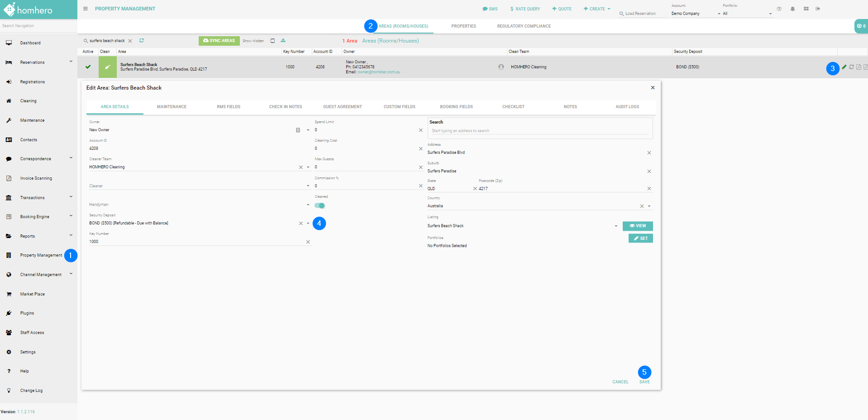This screenshot has height=420, width=868.
Task: Click the green pencil edit icon
Action: pos(844,67)
